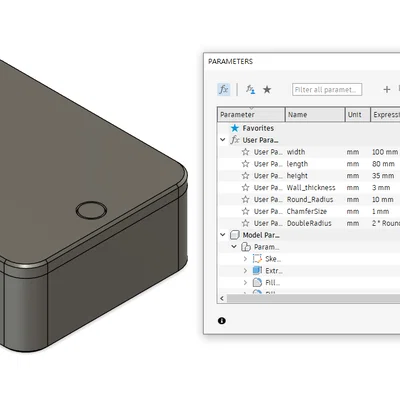Click the horizontal scrollbar left arrow
This screenshot has width=400, height=400.
(x=222, y=299)
